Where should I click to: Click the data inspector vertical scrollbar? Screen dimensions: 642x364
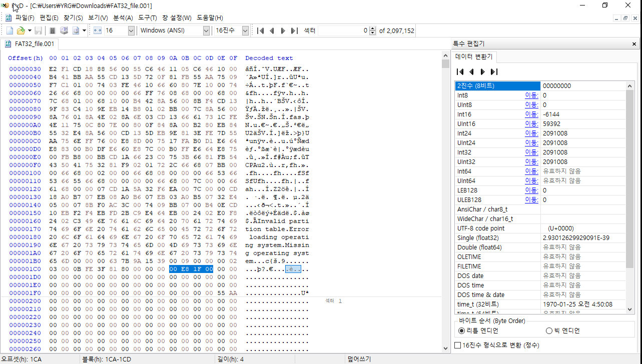click(x=629, y=197)
